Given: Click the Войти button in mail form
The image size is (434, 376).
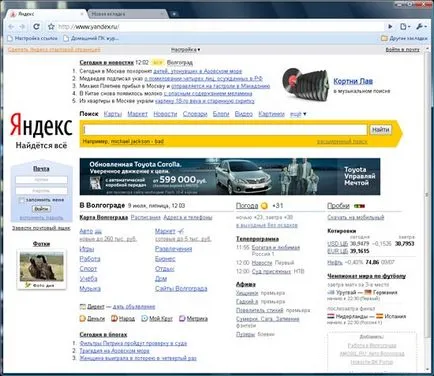Looking at the screenshot, I should (41, 209).
